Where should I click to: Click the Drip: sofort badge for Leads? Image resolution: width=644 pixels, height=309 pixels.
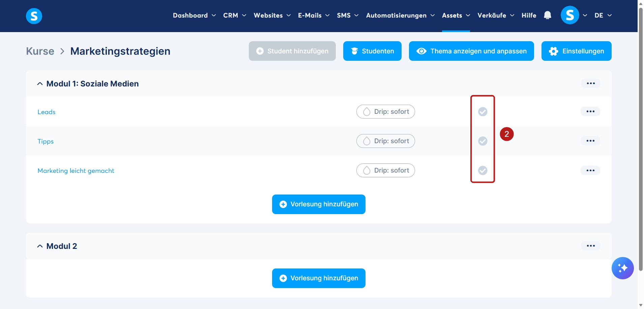point(385,112)
